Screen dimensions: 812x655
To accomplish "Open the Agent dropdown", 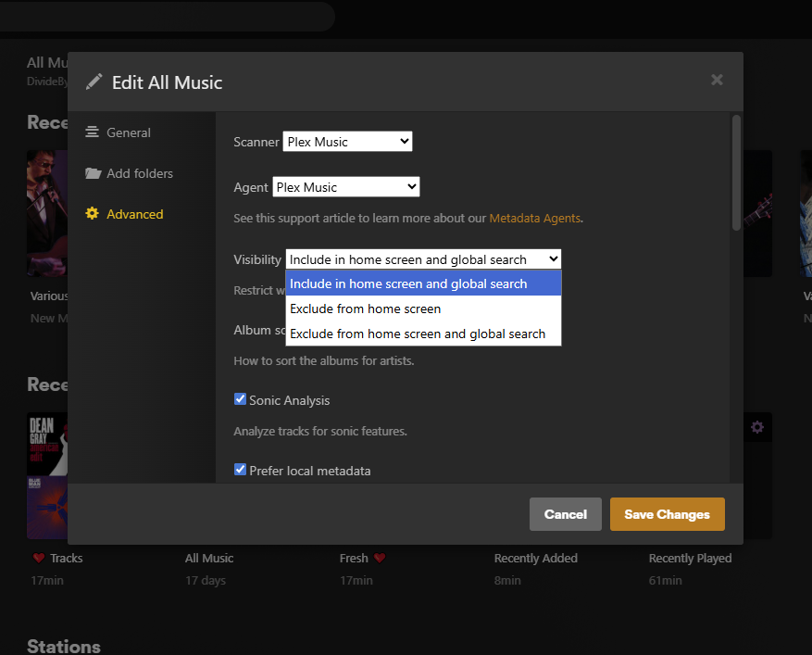I will [346, 187].
